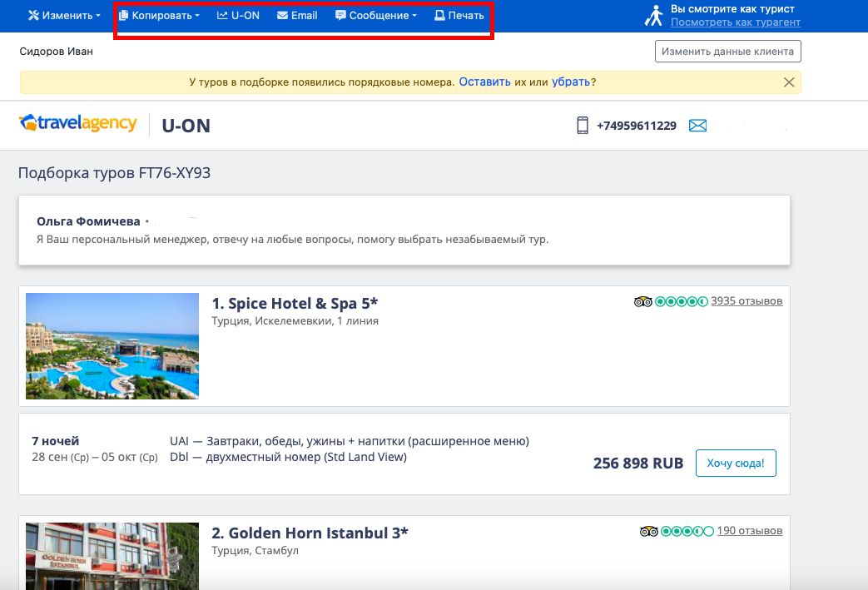Screen dimensions: 868x590
Task: Click the 256 898 RUB price
Action: tap(638, 464)
